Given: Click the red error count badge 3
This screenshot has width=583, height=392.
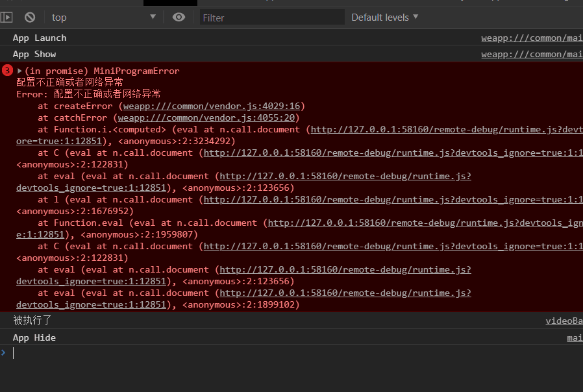Looking at the screenshot, I should pos(7,70).
